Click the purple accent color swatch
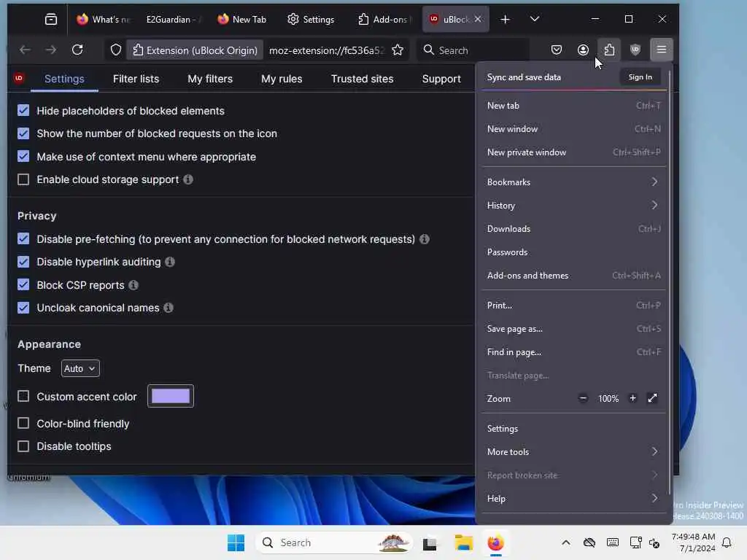Image resolution: width=747 pixels, height=560 pixels. click(171, 396)
